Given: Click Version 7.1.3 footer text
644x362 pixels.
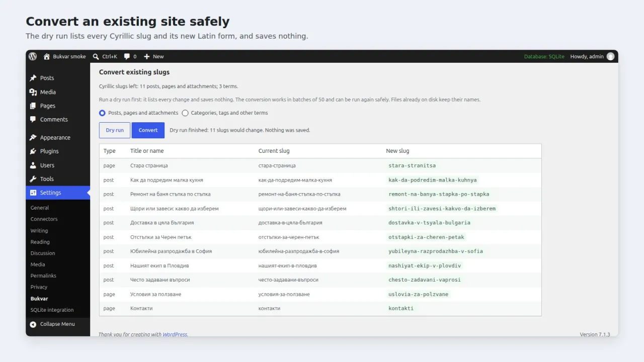Looking at the screenshot, I should point(595,334).
